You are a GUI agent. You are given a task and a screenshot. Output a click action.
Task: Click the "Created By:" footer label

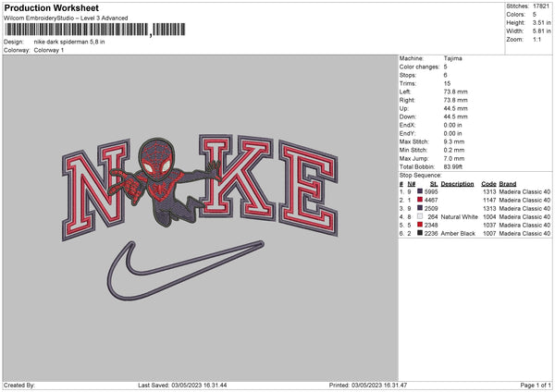point(19,386)
